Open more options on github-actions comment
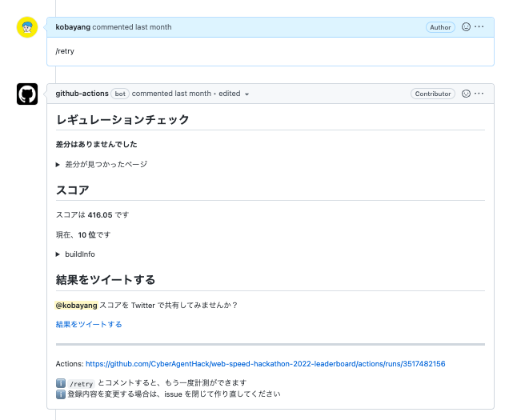 coord(479,94)
